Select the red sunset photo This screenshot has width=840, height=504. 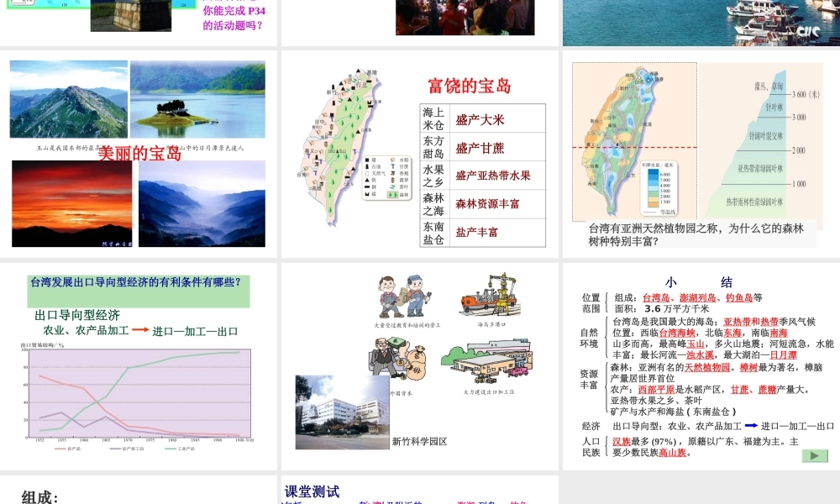point(71,204)
